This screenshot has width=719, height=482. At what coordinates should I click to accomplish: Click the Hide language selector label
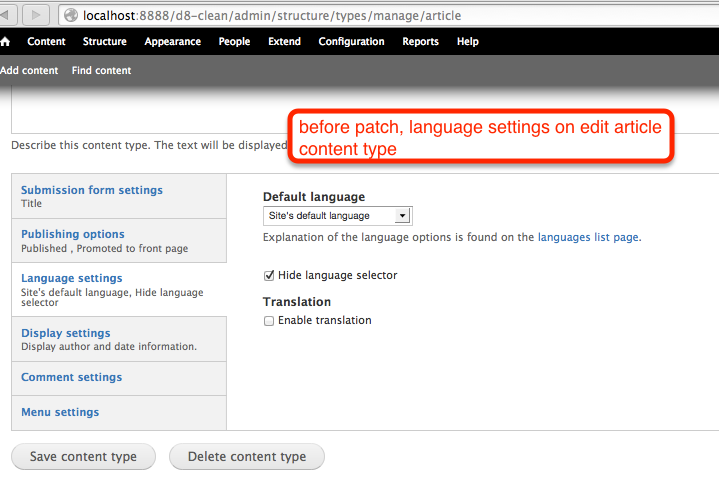337,275
